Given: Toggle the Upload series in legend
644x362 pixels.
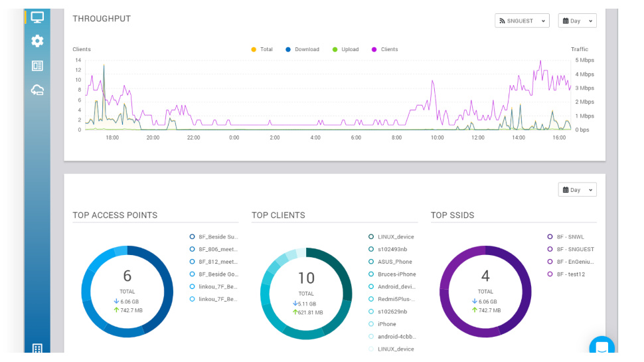Looking at the screenshot, I should (x=345, y=49).
